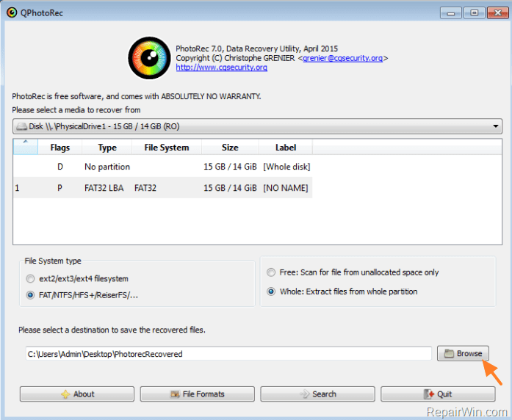Quit the PhotoRec application
The height and width of the screenshot is (420, 512).
pos(438,394)
